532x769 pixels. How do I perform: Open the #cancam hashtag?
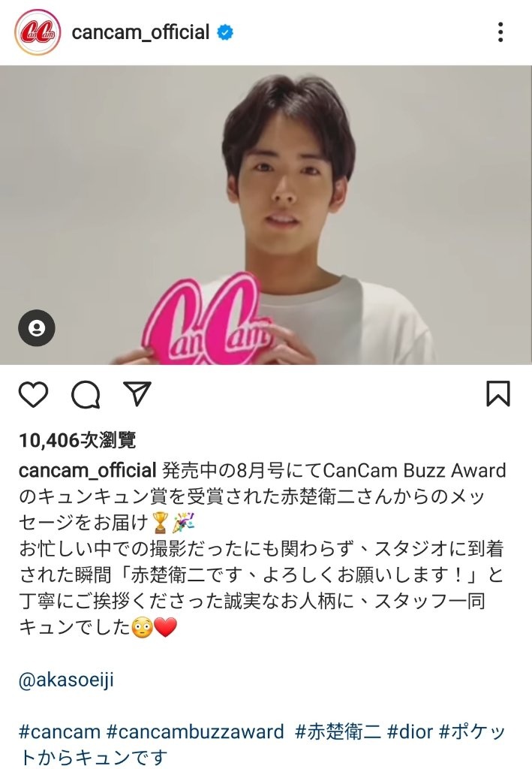(x=59, y=731)
